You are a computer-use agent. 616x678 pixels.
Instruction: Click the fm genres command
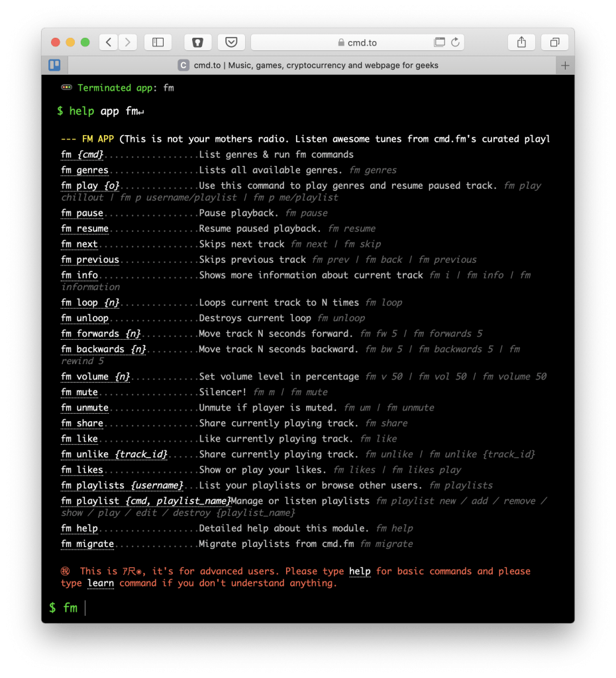85,170
